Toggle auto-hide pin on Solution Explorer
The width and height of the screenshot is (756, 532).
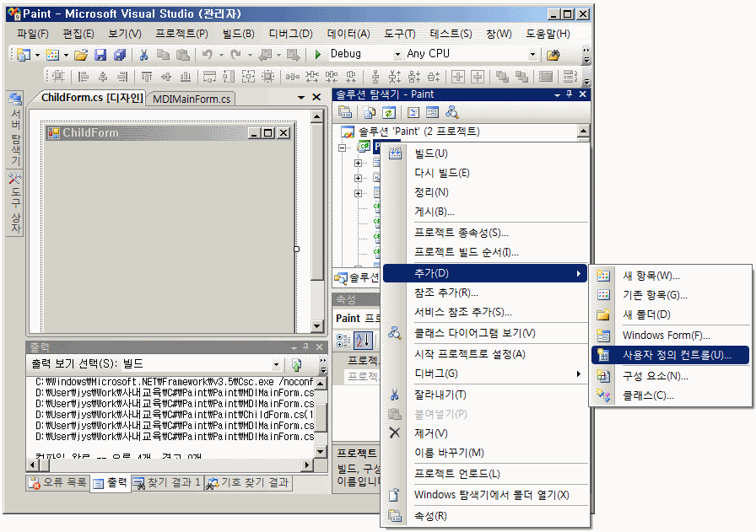pyautogui.click(x=570, y=94)
